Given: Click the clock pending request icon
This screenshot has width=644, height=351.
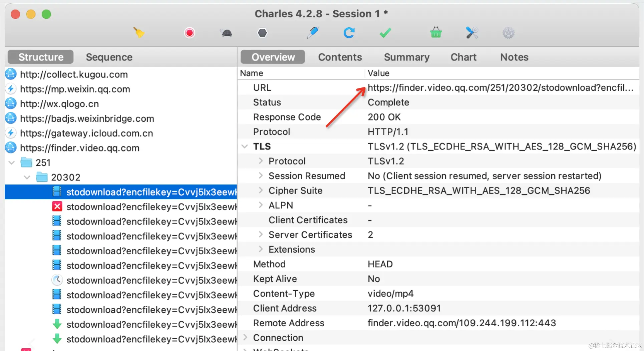Looking at the screenshot, I should 57,280.
